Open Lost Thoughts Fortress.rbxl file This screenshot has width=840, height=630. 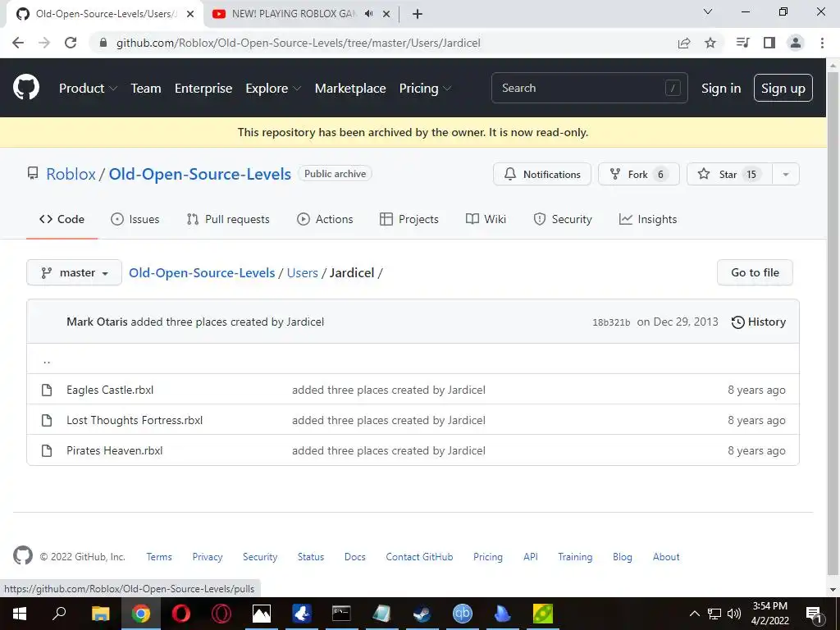pos(135,421)
